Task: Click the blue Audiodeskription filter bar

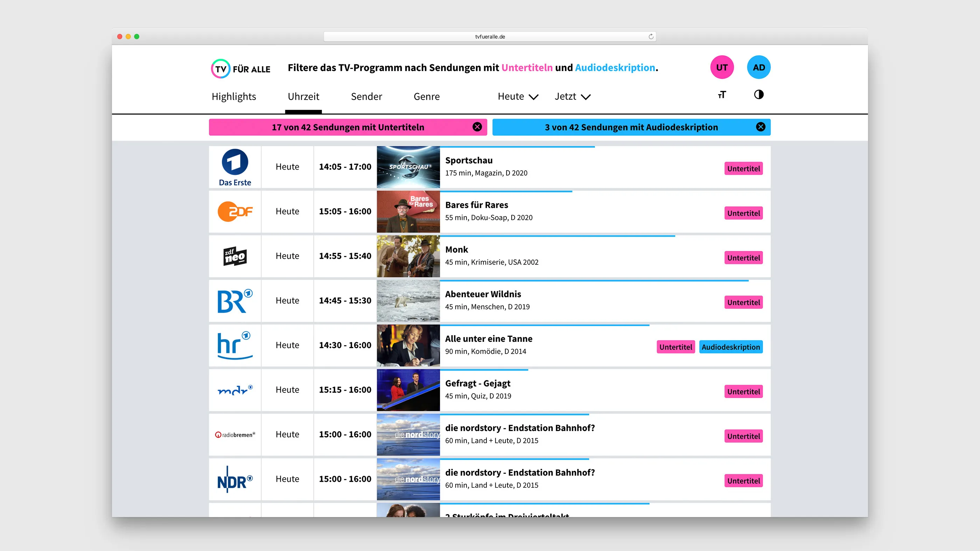Action: click(631, 127)
